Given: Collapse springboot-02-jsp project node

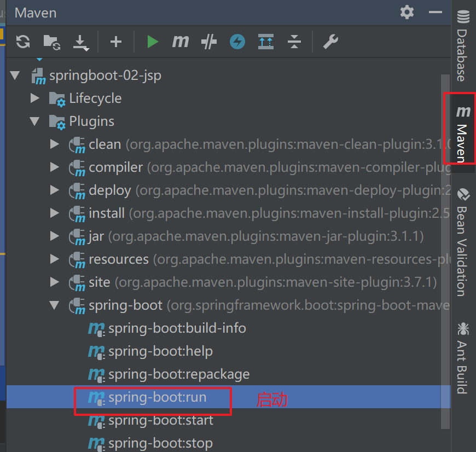Looking at the screenshot, I should (x=15, y=75).
